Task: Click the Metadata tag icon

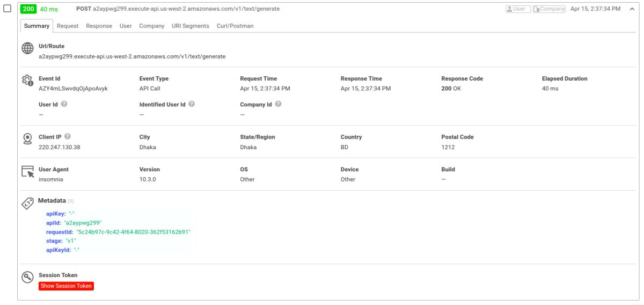Action: click(x=27, y=204)
